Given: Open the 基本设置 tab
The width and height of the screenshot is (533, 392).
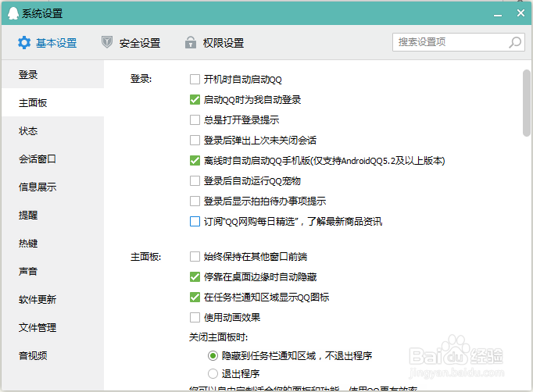Looking at the screenshot, I should pos(47,43).
